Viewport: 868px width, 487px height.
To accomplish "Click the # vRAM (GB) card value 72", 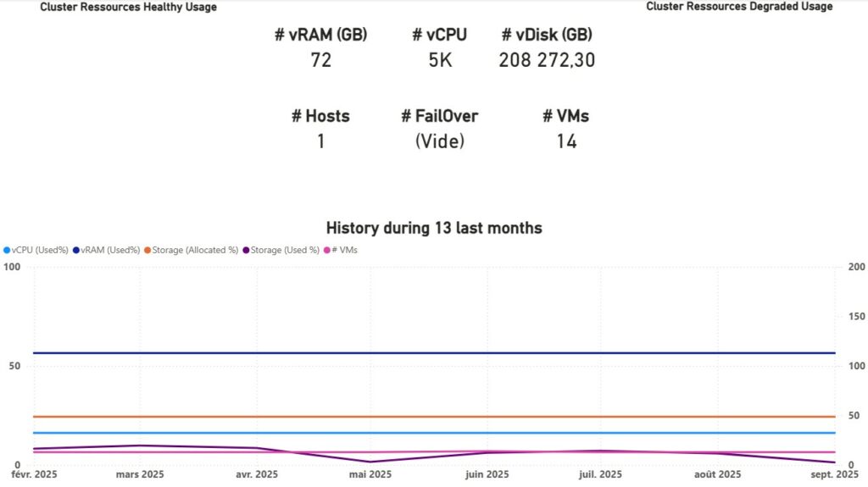I will click(x=320, y=61).
